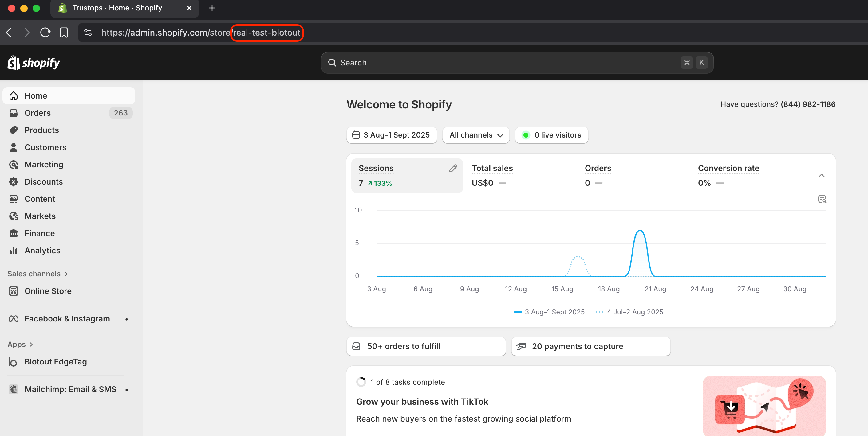The height and width of the screenshot is (436, 868).
Task: Collapse the metrics chart with the chevron
Action: pos(821,175)
